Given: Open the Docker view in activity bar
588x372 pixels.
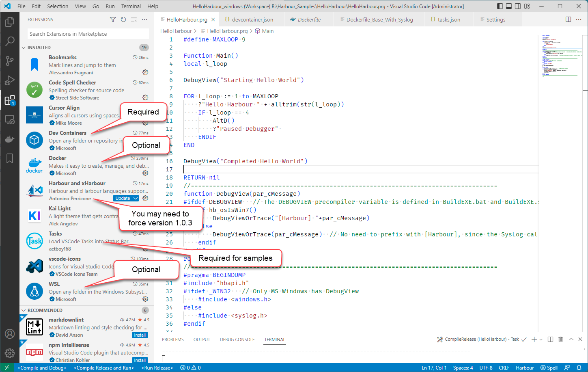Looking at the screenshot, I should (x=10, y=139).
